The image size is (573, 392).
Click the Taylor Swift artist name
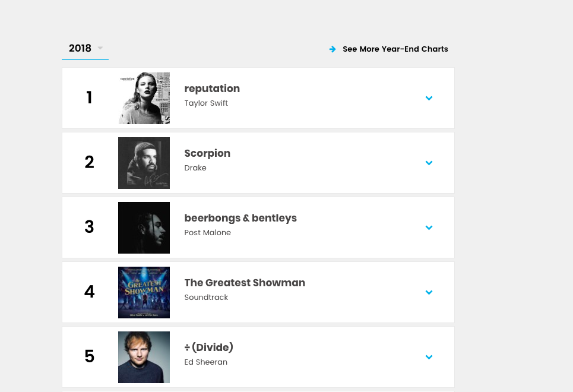206,103
